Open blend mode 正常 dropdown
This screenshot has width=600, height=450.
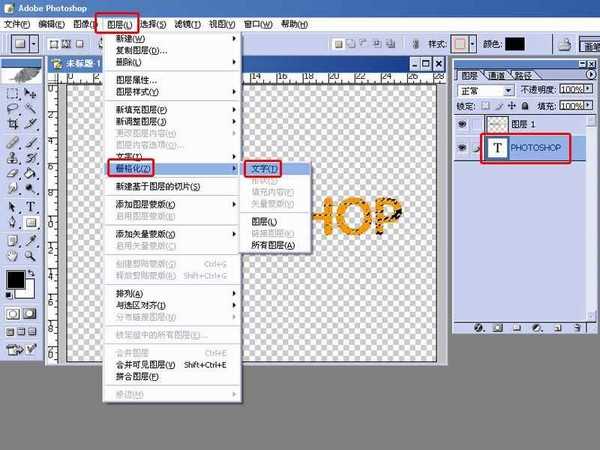tap(509, 91)
